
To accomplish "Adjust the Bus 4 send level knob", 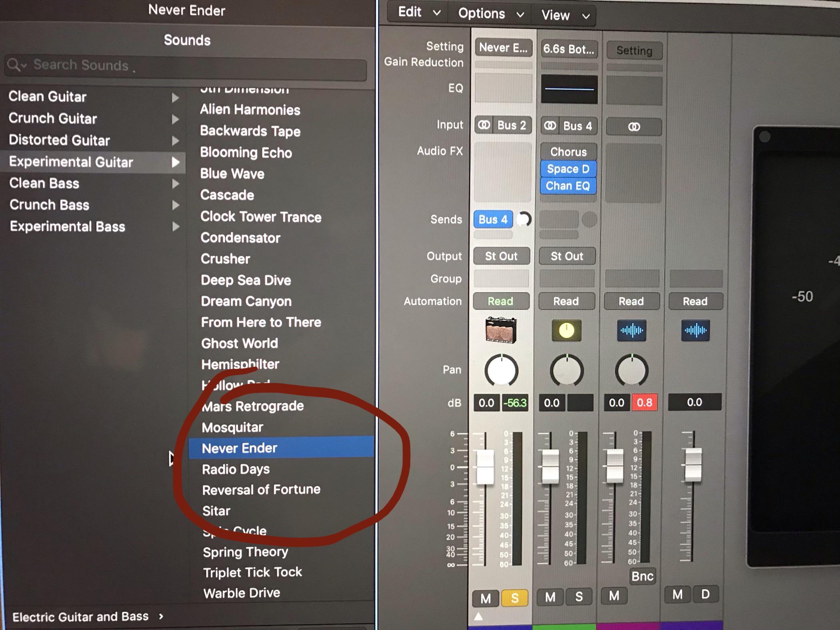I will (x=524, y=219).
